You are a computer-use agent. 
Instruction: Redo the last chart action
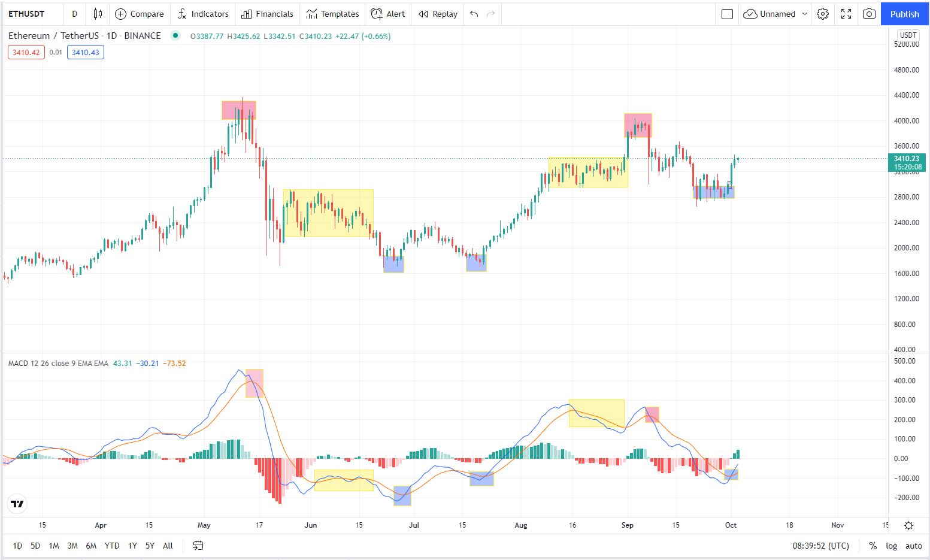(x=491, y=14)
